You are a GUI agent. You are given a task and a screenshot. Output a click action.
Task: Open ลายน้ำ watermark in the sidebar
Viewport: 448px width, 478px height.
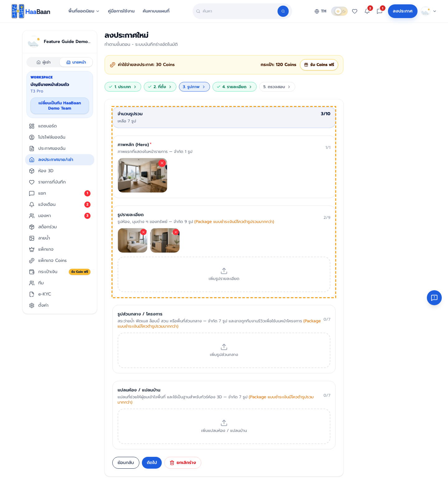[60, 238]
